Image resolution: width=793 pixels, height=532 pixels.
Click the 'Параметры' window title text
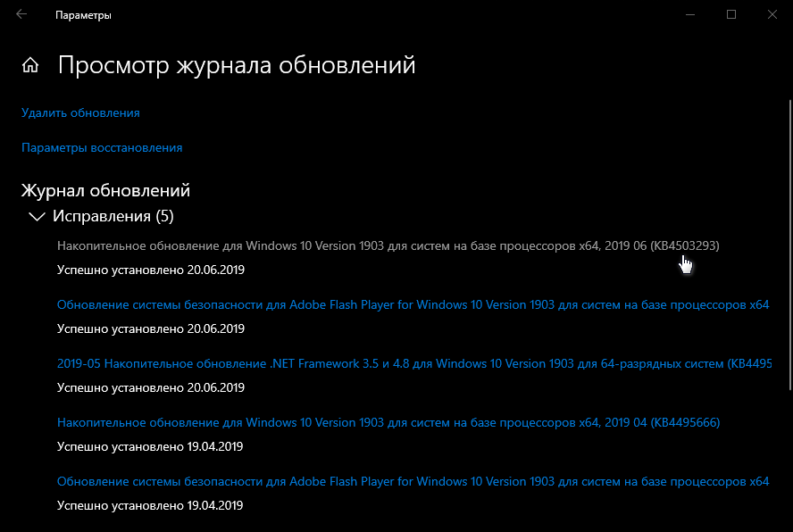pyautogui.click(x=83, y=15)
